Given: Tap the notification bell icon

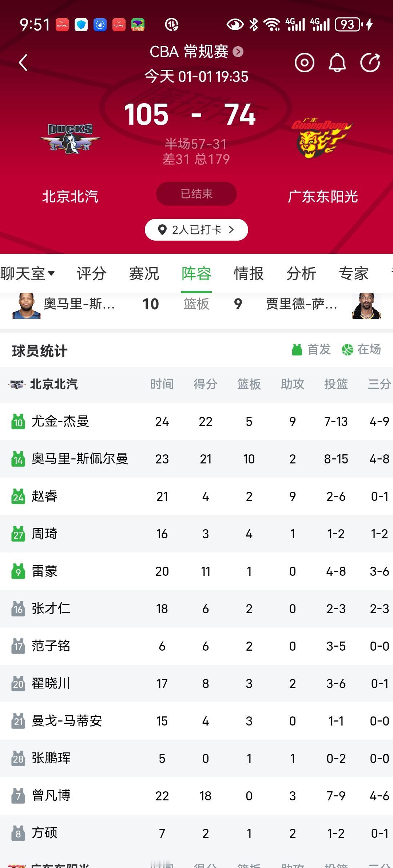Looking at the screenshot, I should point(337,63).
